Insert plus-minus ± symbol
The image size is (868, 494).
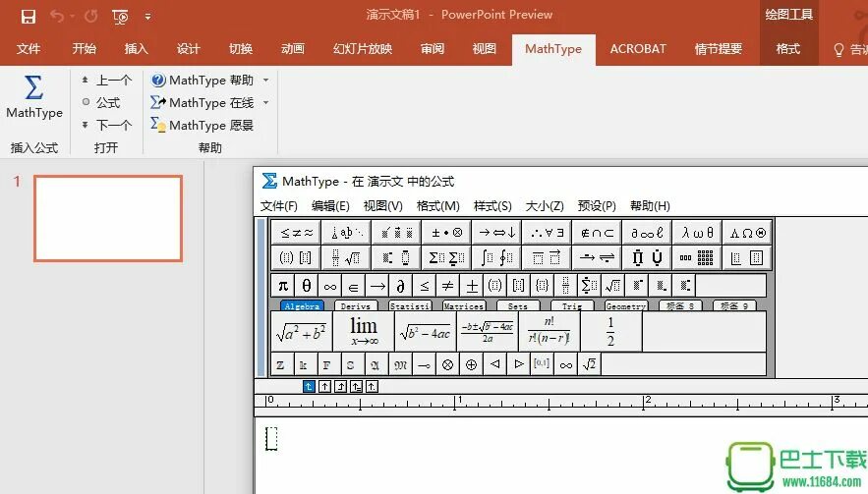tap(471, 286)
